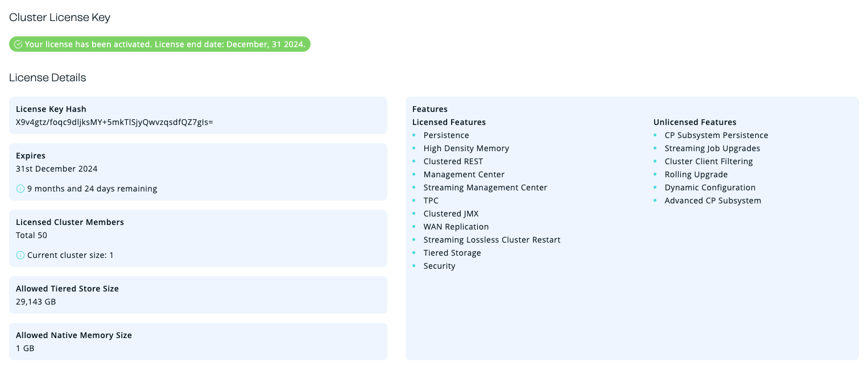Select the Licensed Features section header
Image resolution: width=868 pixels, height=379 pixels.
point(449,122)
